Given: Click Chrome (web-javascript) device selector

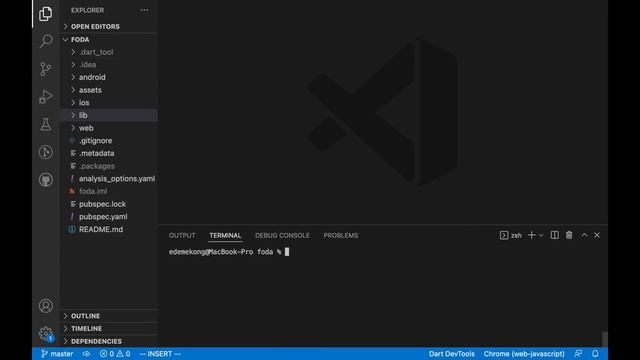Looking at the screenshot, I should pyautogui.click(x=524, y=354).
